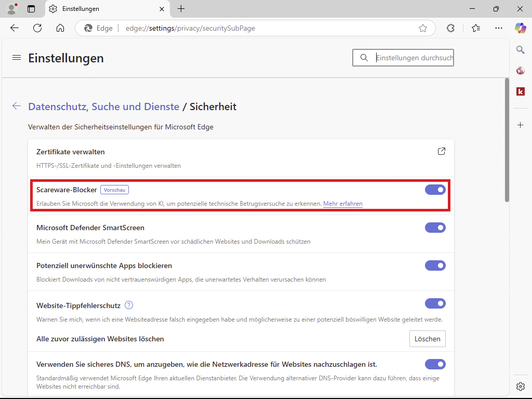Open a new tab with plus button

point(181,9)
